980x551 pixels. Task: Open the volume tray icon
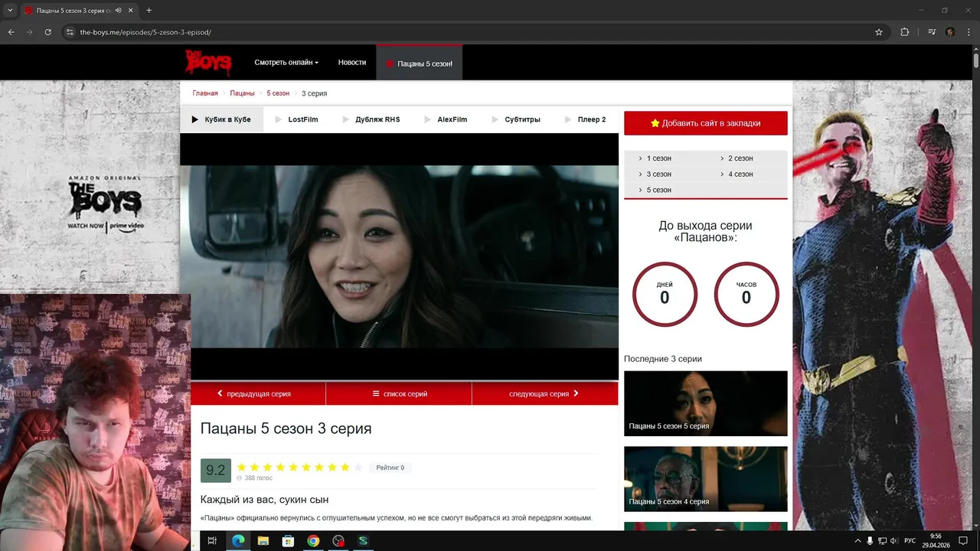[895, 541]
